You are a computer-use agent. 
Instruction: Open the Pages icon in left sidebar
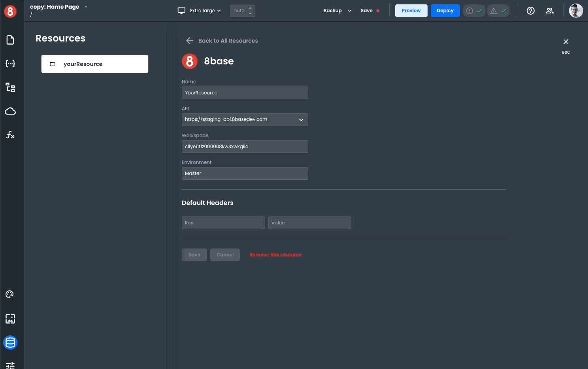pyautogui.click(x=10, y=40)
